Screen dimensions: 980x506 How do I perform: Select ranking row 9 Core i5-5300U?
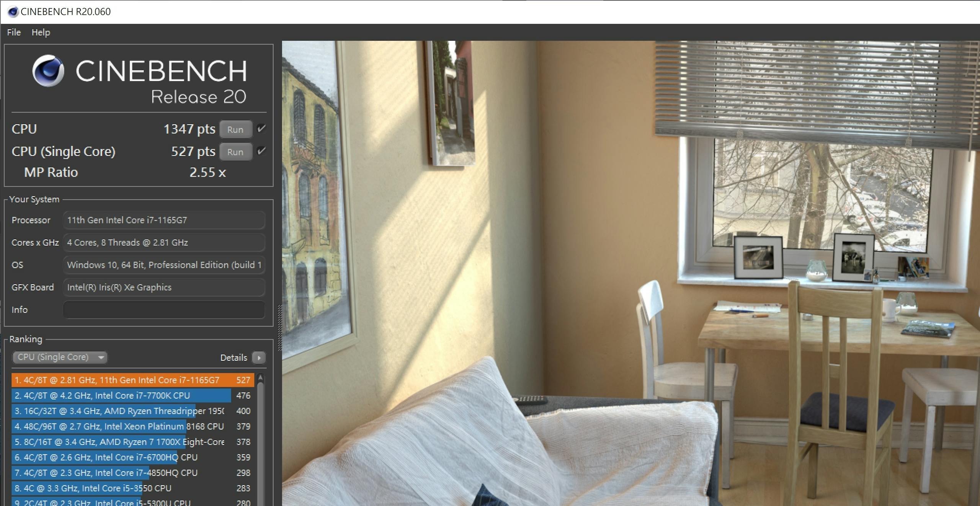point(132,502)
